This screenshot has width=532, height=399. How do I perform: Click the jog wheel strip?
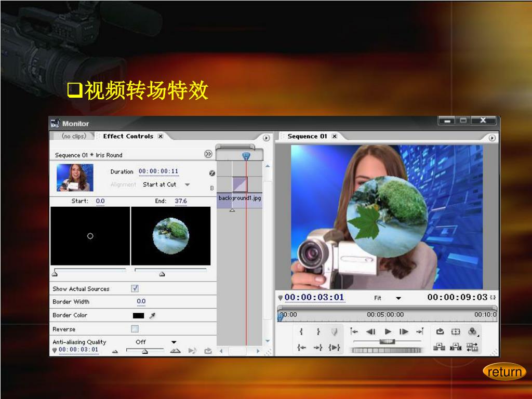click(387, 350)
